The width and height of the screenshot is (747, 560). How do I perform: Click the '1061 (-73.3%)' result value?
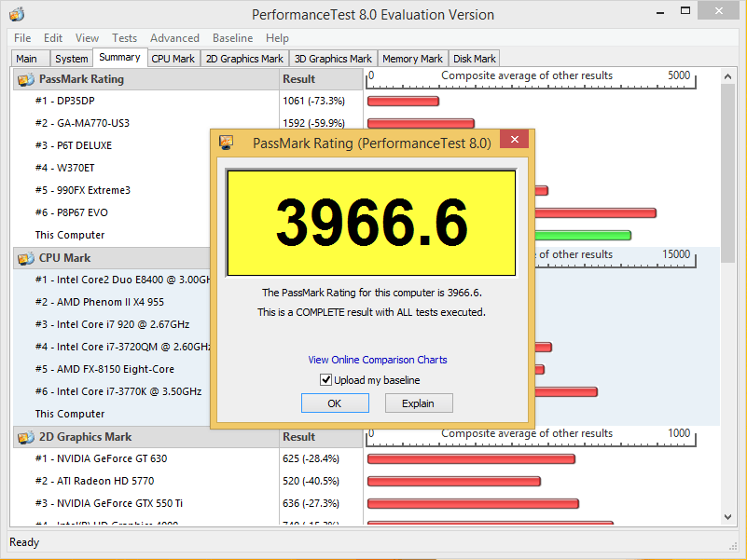313,101
